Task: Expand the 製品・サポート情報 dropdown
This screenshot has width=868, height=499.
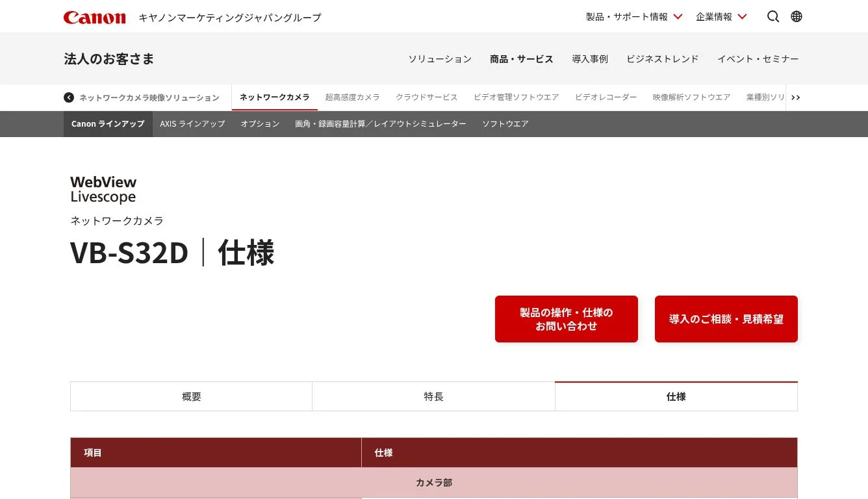Action: (x=634, y=17)
